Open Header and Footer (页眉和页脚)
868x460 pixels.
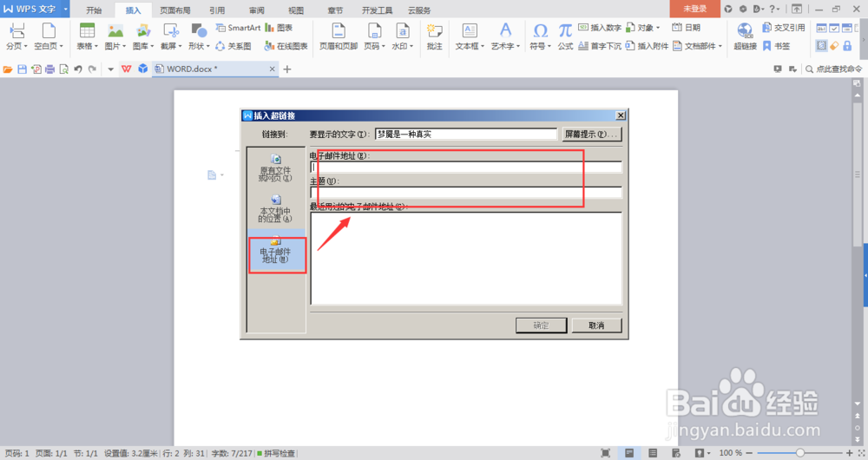click(x=339, y=36)
